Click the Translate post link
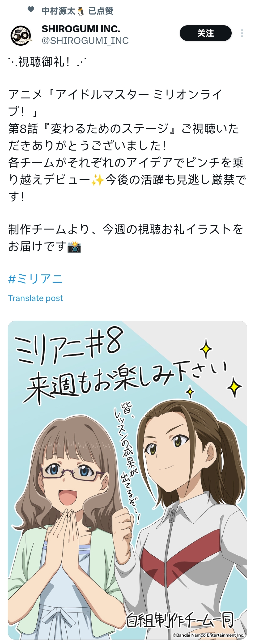This screenshot has width=255, height=644. (35, 298)
